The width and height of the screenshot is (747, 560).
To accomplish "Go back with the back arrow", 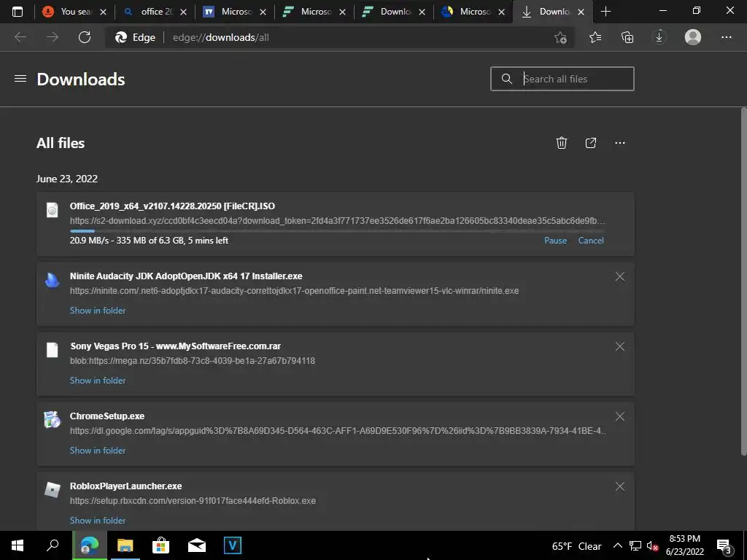I will click(x=20, y=37).
